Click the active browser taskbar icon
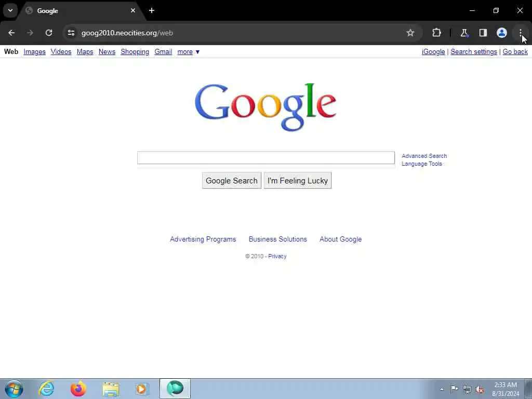The height and width of the screenshot is (399, 532). click(x=175, y=389)
